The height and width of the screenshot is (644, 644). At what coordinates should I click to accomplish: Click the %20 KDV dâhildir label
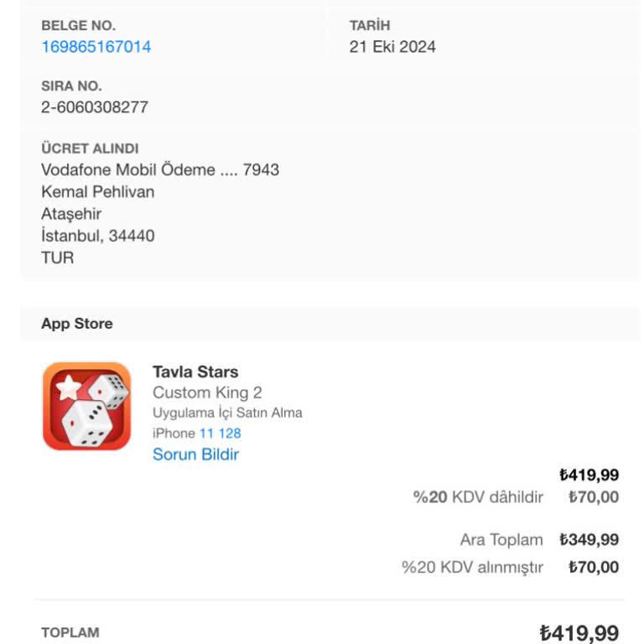pyautogui.click(x=478, y=497)
